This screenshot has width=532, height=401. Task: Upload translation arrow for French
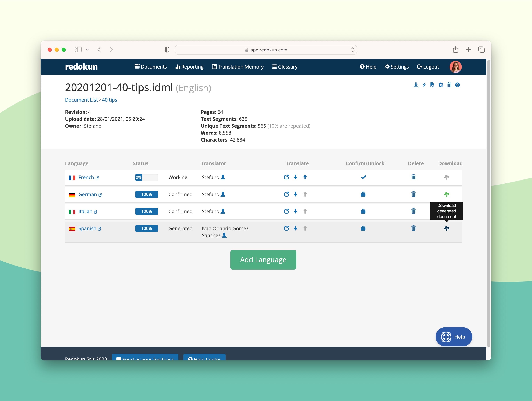coord(305,177)
